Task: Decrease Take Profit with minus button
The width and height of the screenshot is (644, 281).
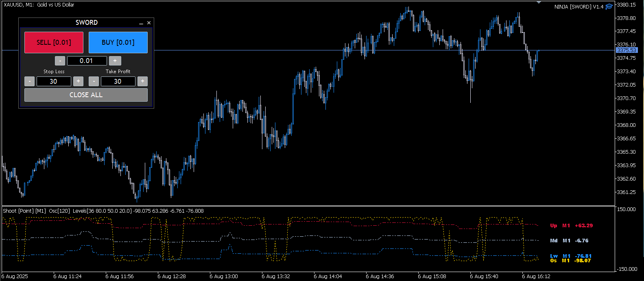Action: pos(94,81)
